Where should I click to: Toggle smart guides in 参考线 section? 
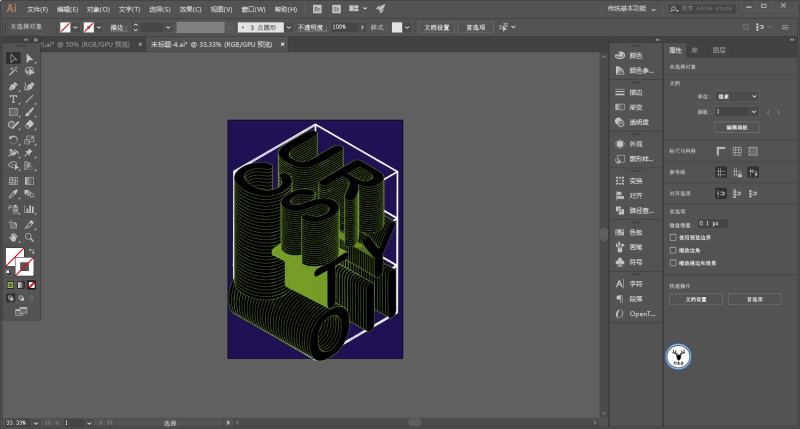click(753, 172)
